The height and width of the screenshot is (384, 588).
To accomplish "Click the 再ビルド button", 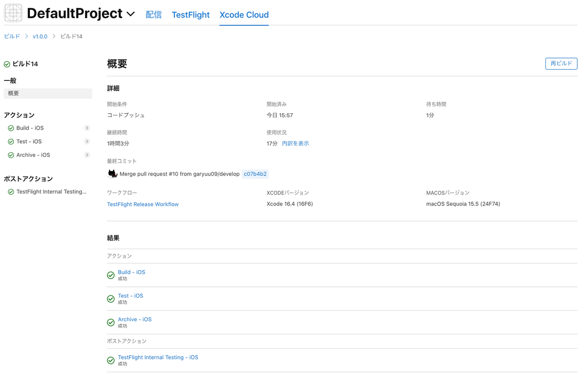I will click(x=561, y=64).
